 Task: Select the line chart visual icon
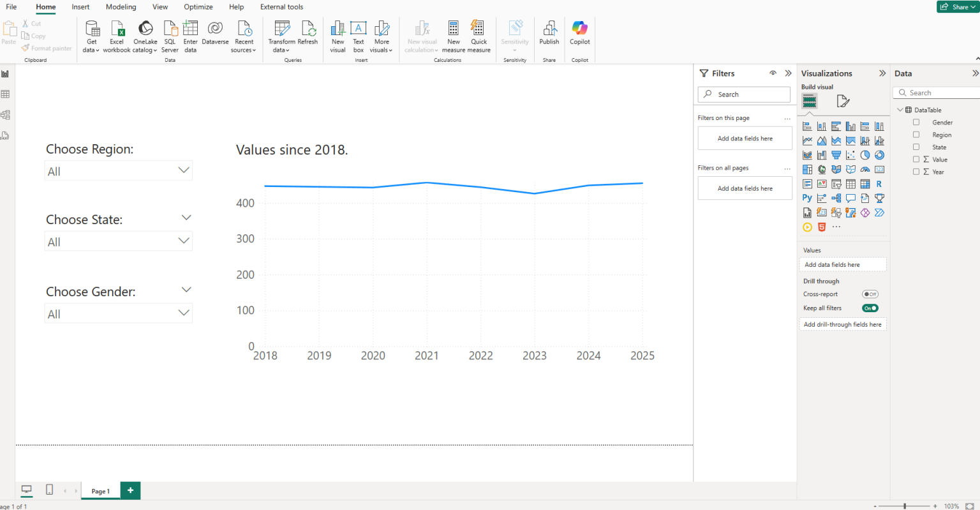[807, 140]
